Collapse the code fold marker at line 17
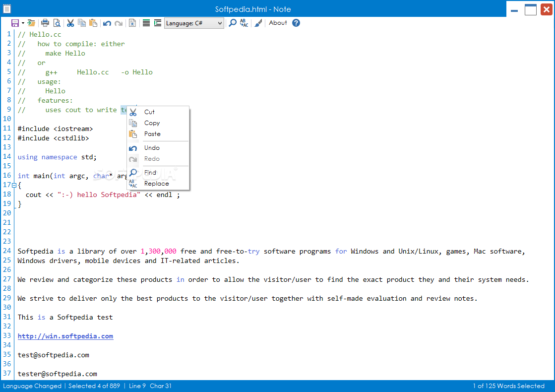Image resolution: width=555 pixels, height=392 pixels. [x=14, y=185]
